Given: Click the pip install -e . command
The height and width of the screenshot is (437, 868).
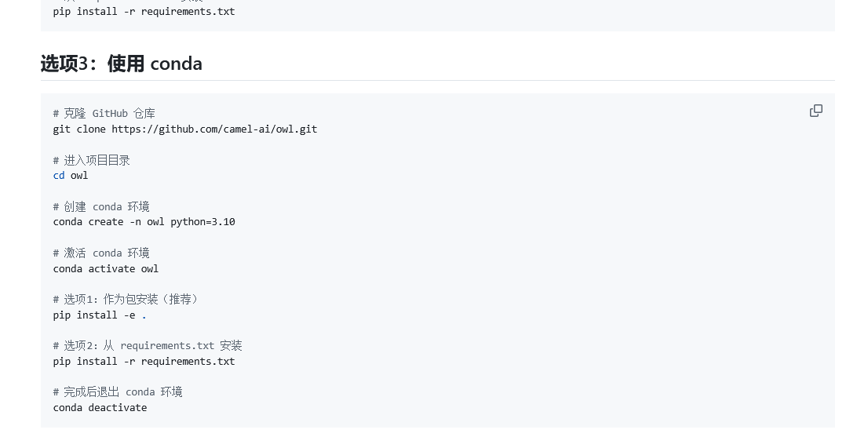Looking at the screenshot, I should tap(100, 315).
